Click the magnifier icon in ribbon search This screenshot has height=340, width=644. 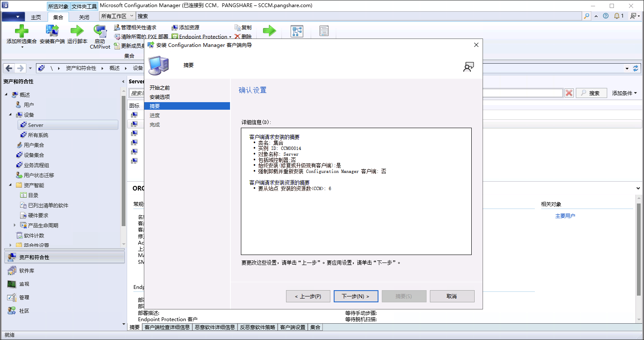tap(586, 16)
